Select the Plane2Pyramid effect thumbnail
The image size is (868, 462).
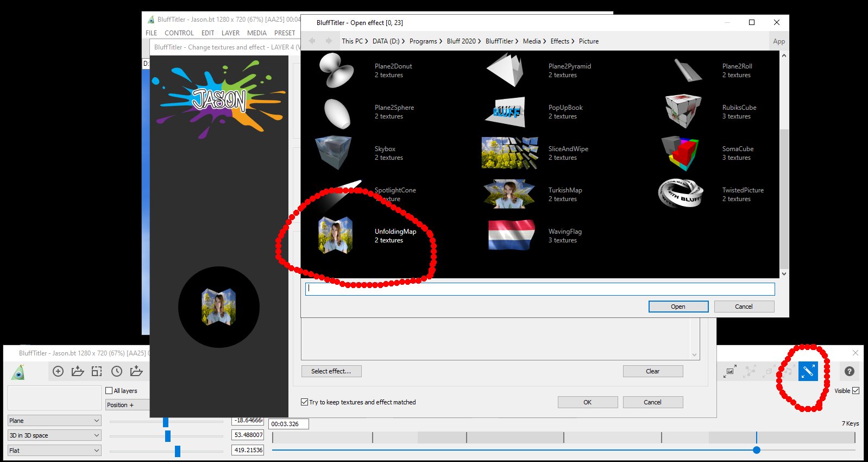point(505,71)
